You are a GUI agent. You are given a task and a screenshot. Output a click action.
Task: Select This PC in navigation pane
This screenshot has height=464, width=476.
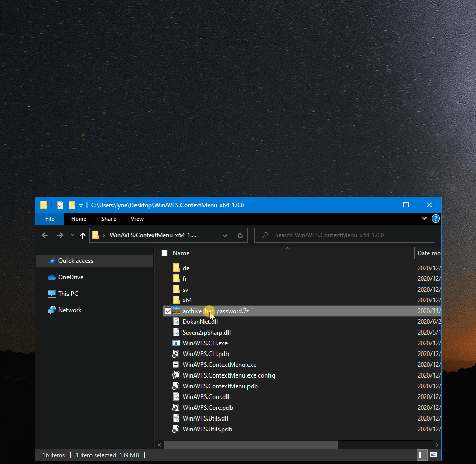coord(68,294)
